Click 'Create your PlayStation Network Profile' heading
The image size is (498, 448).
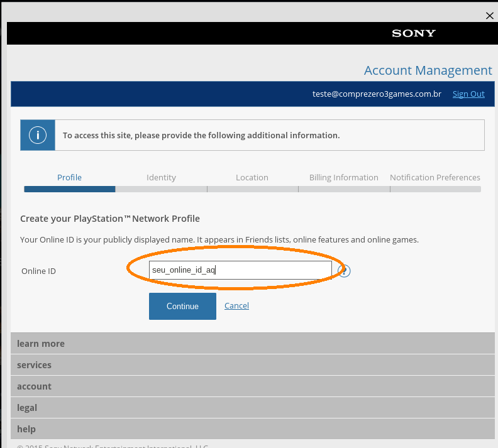tap(110, 219)
